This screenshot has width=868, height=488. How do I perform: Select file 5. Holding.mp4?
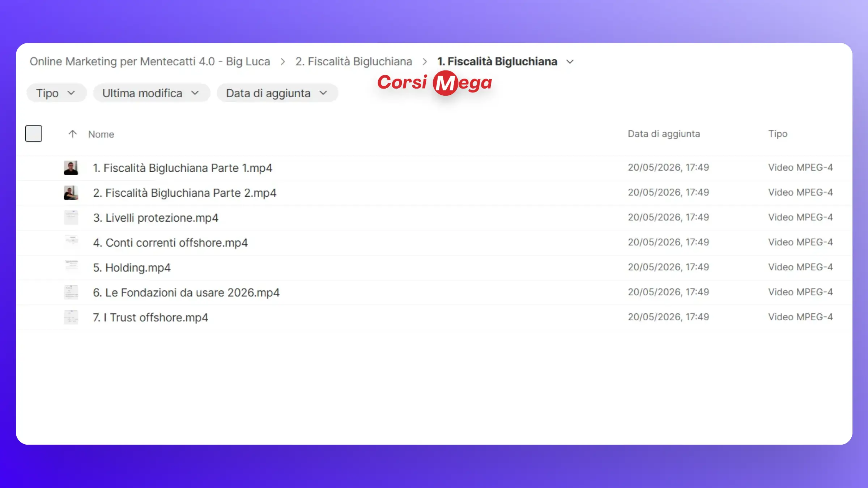132,267
